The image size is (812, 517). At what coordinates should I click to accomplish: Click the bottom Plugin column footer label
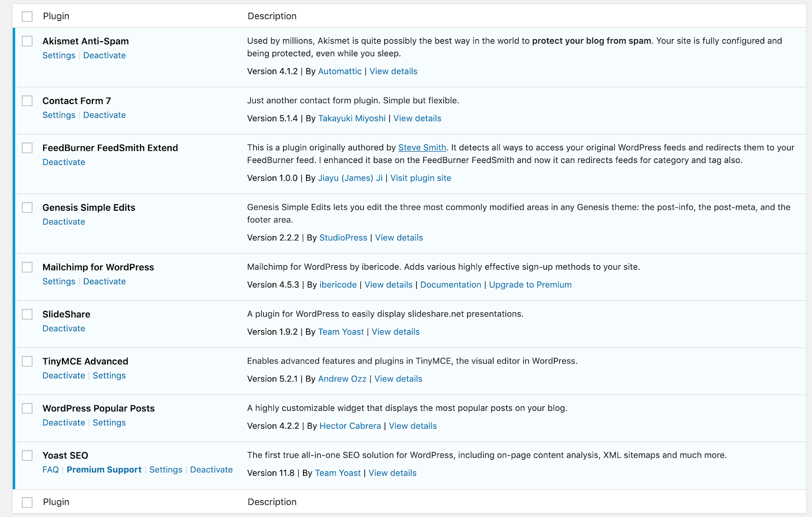[x=56, y=502]
